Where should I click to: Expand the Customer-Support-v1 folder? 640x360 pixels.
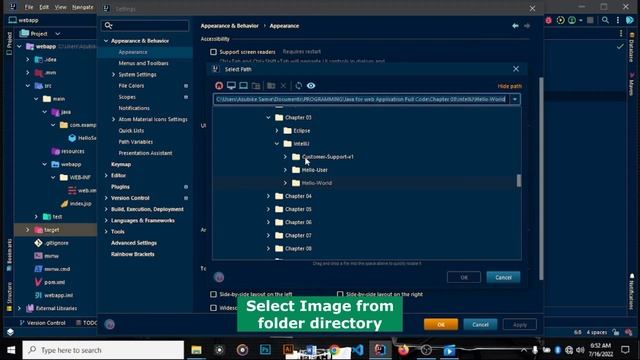click(x=285, y=157)
